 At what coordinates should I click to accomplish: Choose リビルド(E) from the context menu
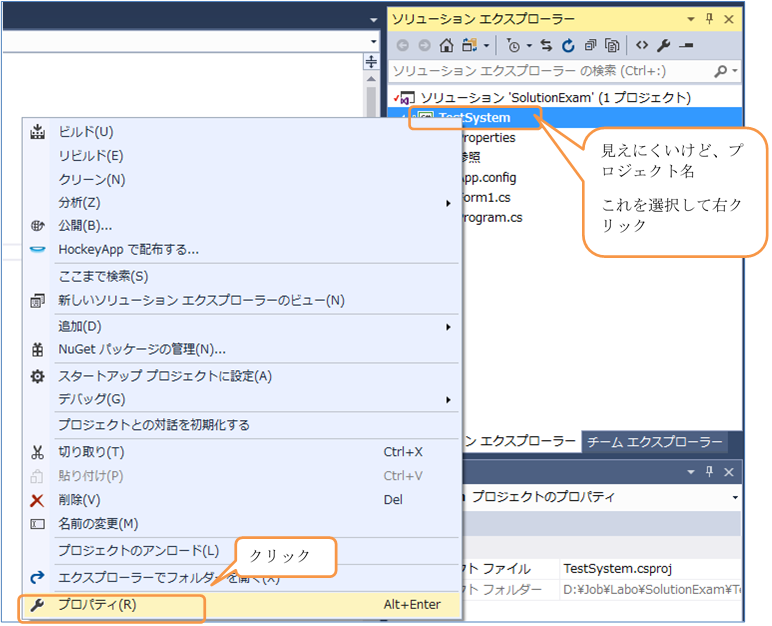(x=91, y=156)
